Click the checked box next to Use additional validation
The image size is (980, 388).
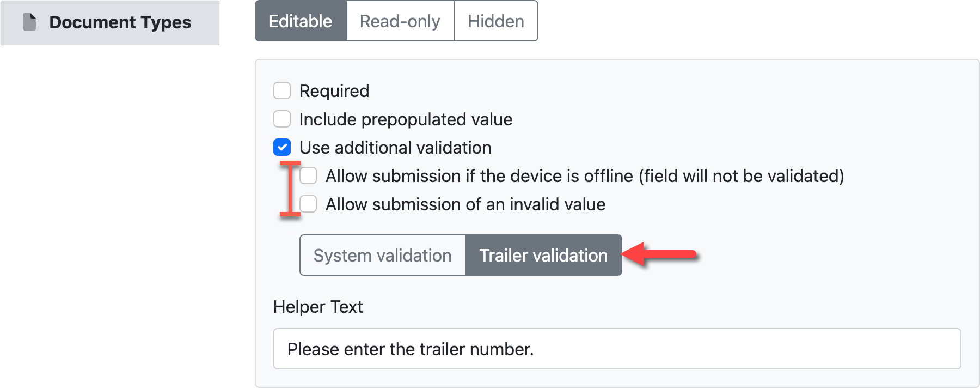point(281,147)
